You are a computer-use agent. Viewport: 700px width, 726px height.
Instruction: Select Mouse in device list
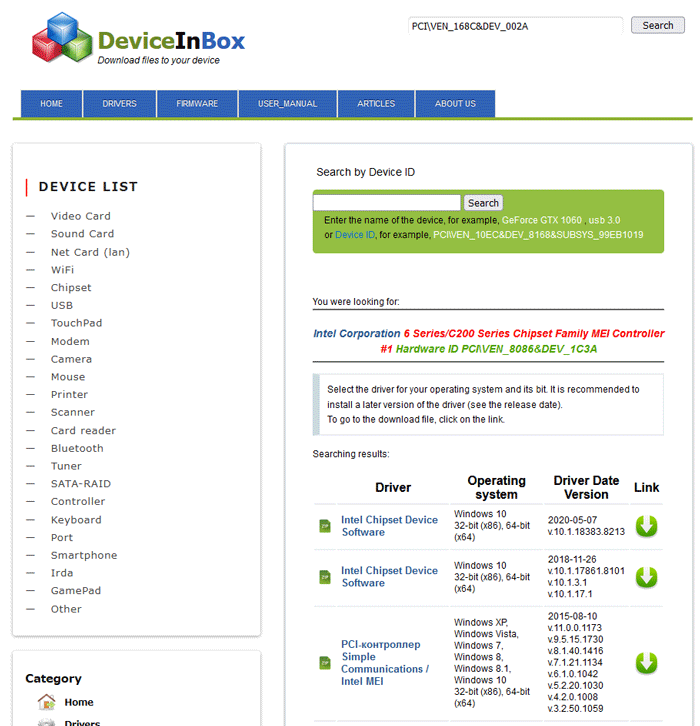(68, 377)
